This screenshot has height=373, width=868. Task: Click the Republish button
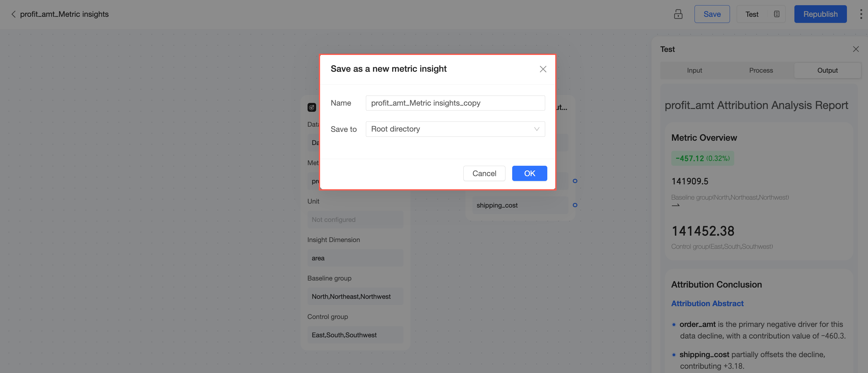click(820, 14)
